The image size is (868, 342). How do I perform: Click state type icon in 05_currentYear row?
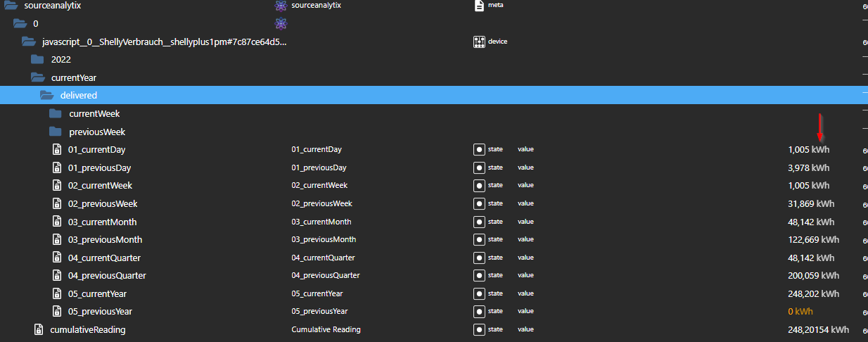click(479, 293)
